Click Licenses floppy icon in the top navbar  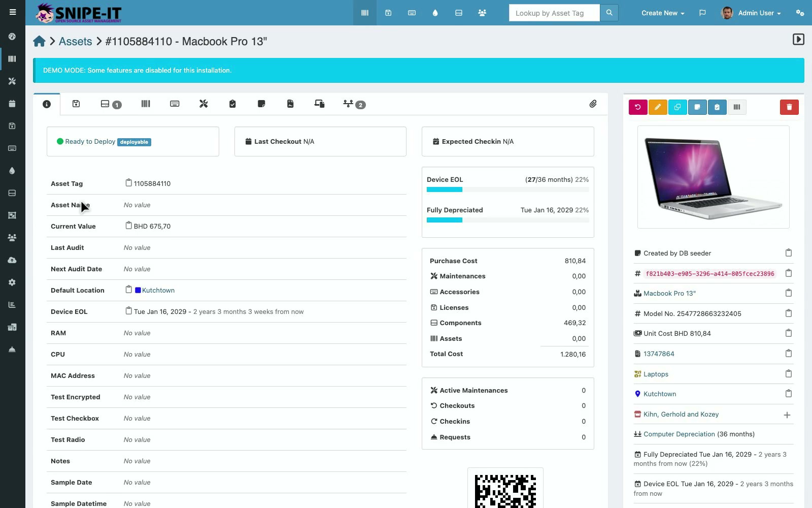pyautogui.click(x=388, y=13)
